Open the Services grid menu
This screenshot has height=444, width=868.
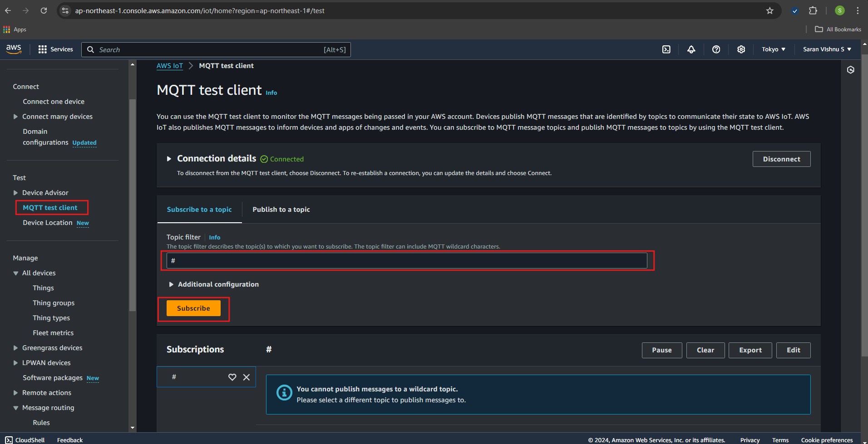click(55, 49)
